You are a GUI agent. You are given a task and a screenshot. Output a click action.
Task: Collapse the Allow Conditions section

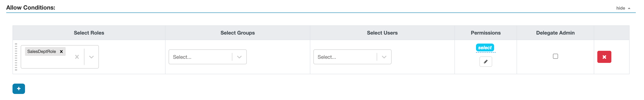pyautogui.click(x=623, y=8)
